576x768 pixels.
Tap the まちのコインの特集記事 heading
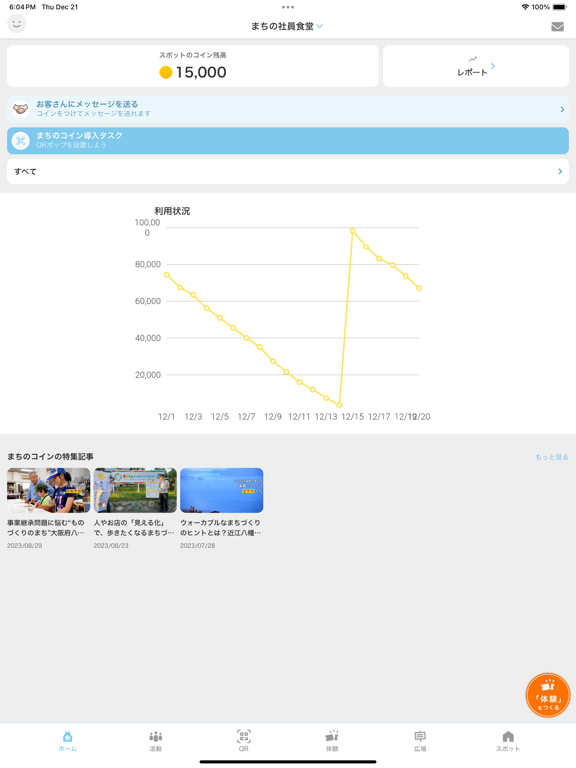pyautogui.click(x=50, y=456)
